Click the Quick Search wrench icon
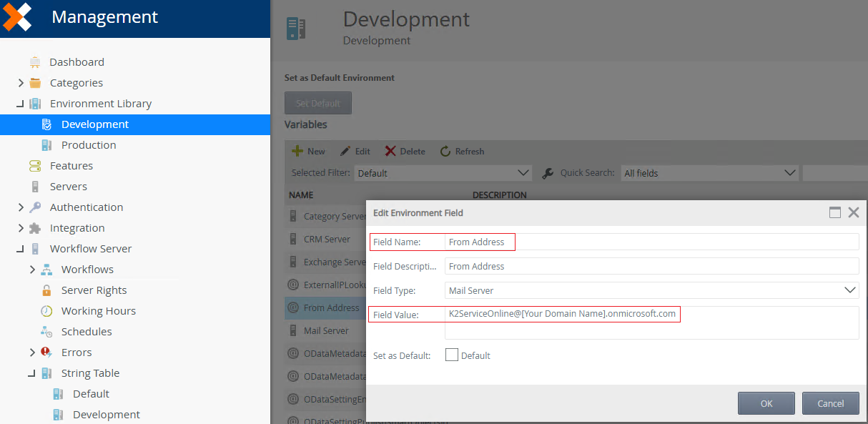 [548, 173]
